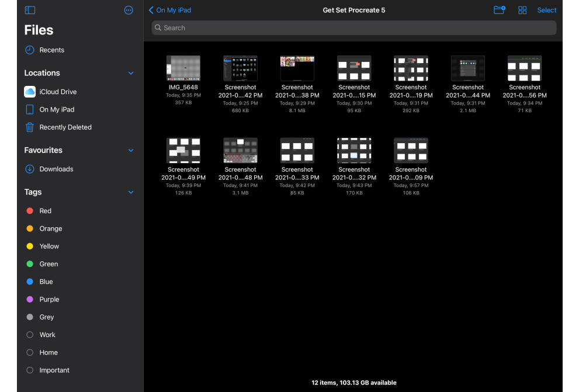Open screenshot ending 56 PM thumbnail
The image size is (579, 392).
point(525,68)
